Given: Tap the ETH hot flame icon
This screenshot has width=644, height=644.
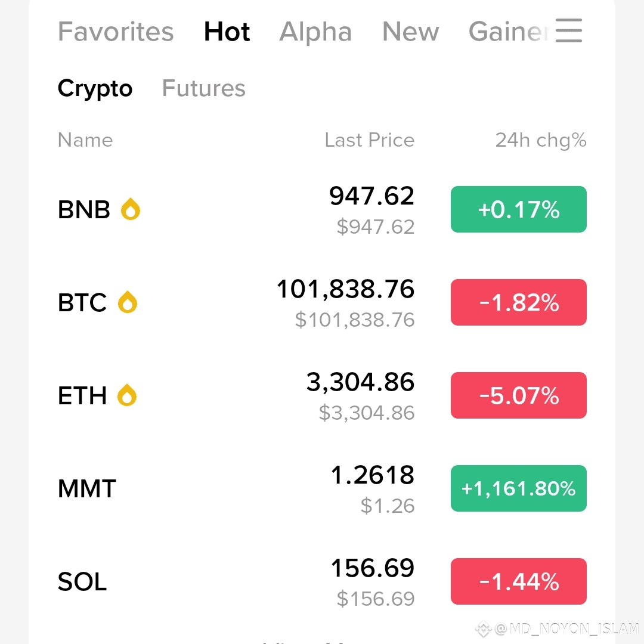Looking at the screenshot, I should [127, 395].
